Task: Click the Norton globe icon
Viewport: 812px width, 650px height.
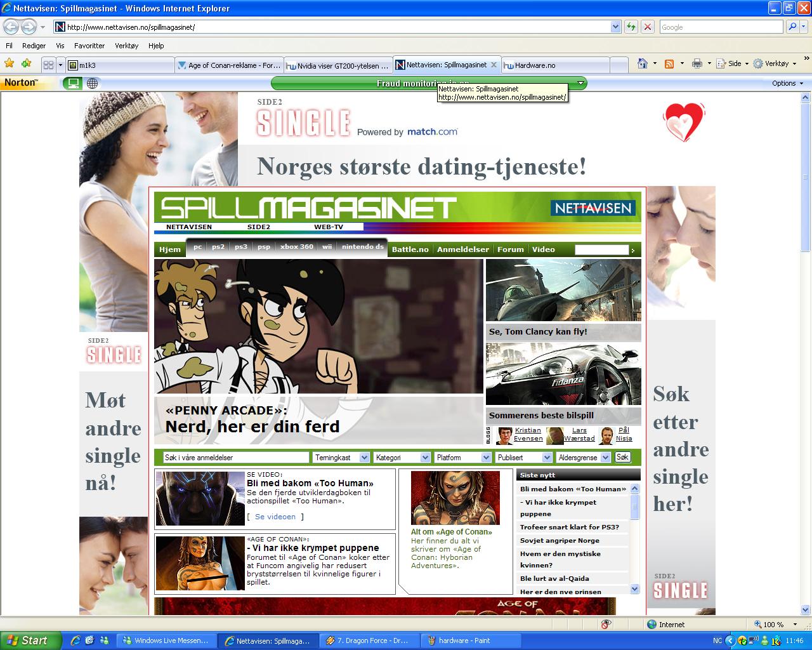Action: pos(93,83)
